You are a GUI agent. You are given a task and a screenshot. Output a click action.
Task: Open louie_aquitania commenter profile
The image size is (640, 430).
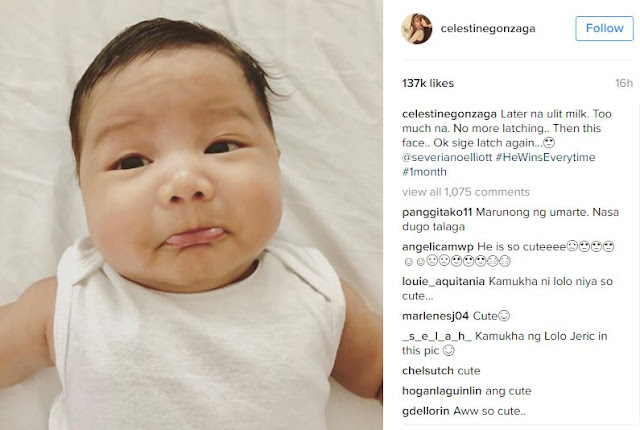coord(443,281)
